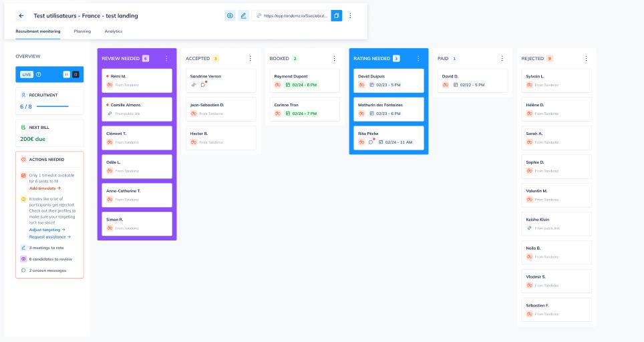The image size is (644, 342).
Task: Click the pencil edit icon in the header
Action: point(244,15)
